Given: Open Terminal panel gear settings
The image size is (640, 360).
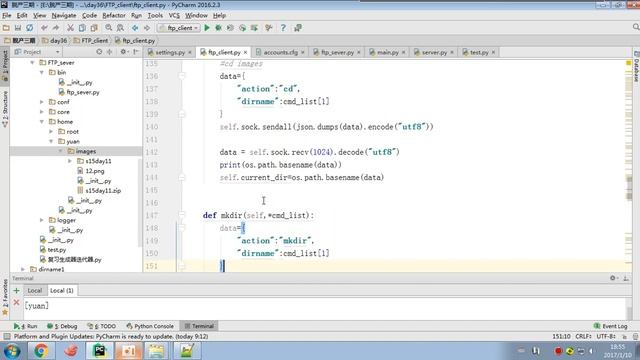Looking at the screenshot, I should pyautogui.click(x=613, y=278).
